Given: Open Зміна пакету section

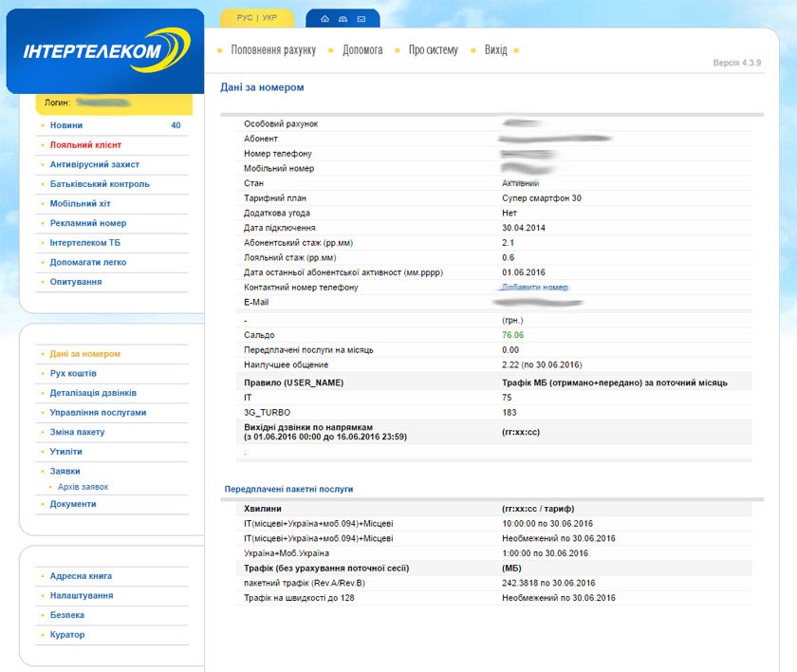Looking at the screenshot, I should point(77,432).
